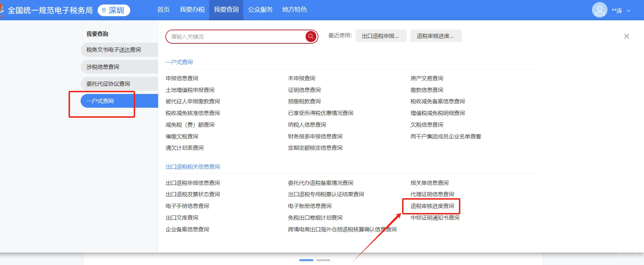Open 税收减免核准信息查询 link
The height and width of the screenshot is (265, 644).
click(193, 113)
